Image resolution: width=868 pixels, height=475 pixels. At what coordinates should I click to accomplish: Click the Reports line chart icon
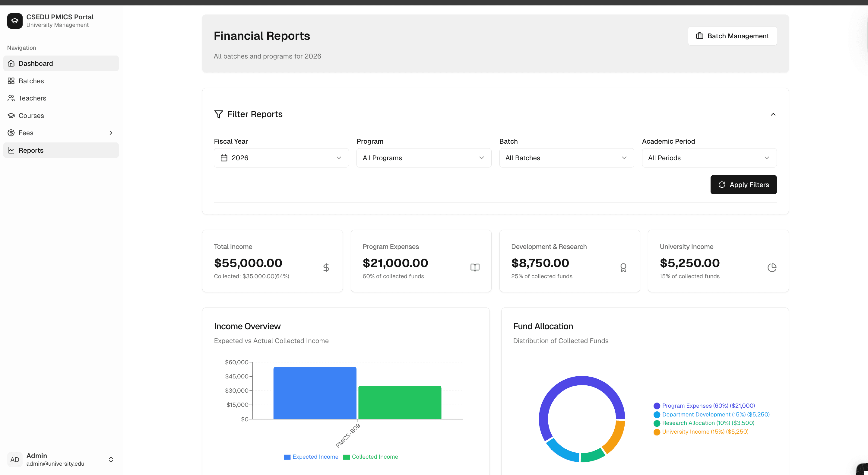11,150
